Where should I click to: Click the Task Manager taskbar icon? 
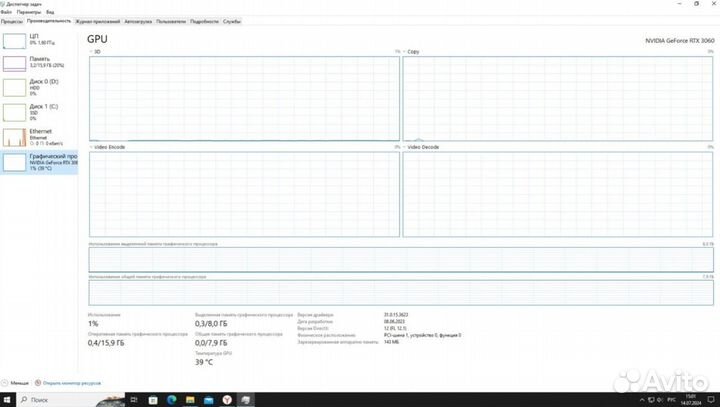coord(246,400)
